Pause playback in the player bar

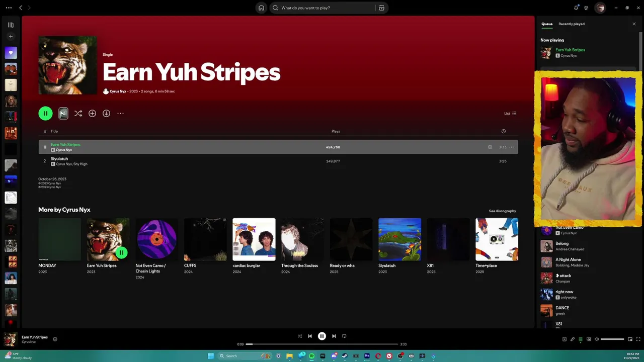[x=322, y=336]
